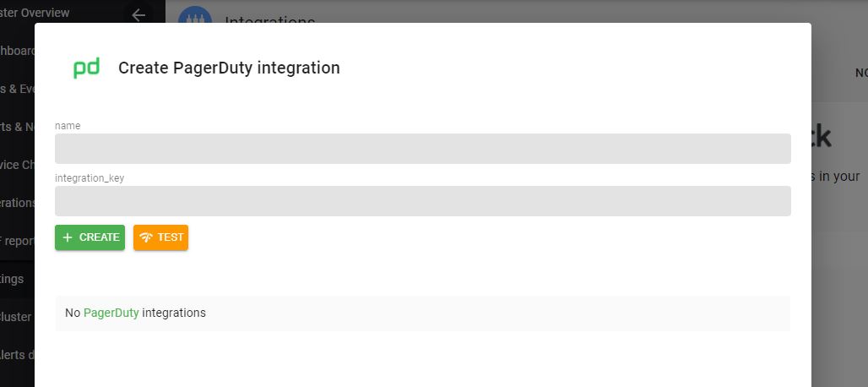Open the green PagerDuty link
The height and width of the screenshot is (387, 868).
(x=111, y=313)
